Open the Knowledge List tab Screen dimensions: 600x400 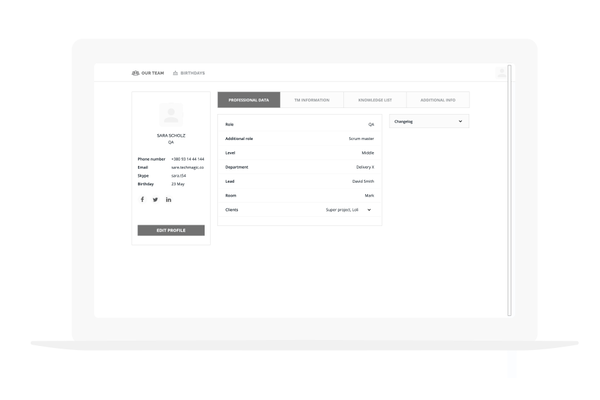[374, 100]
